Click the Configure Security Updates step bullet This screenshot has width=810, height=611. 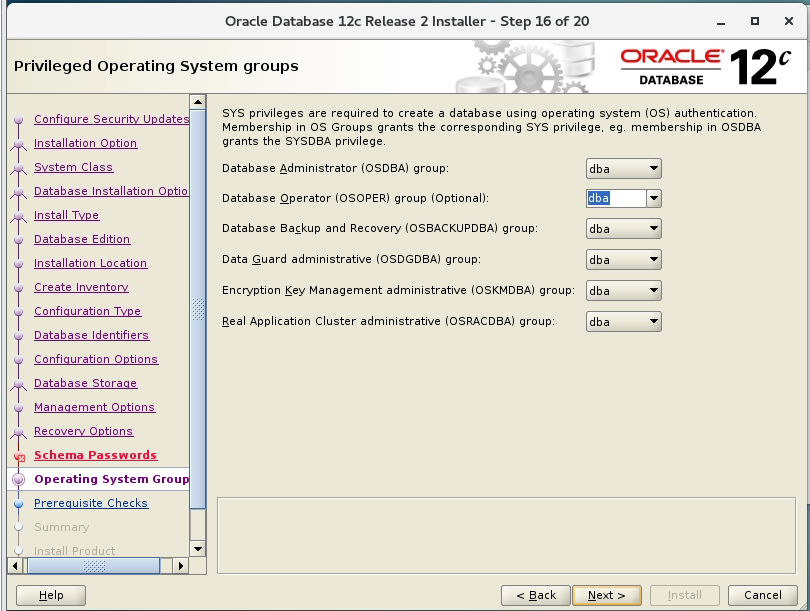coord(19,119)
